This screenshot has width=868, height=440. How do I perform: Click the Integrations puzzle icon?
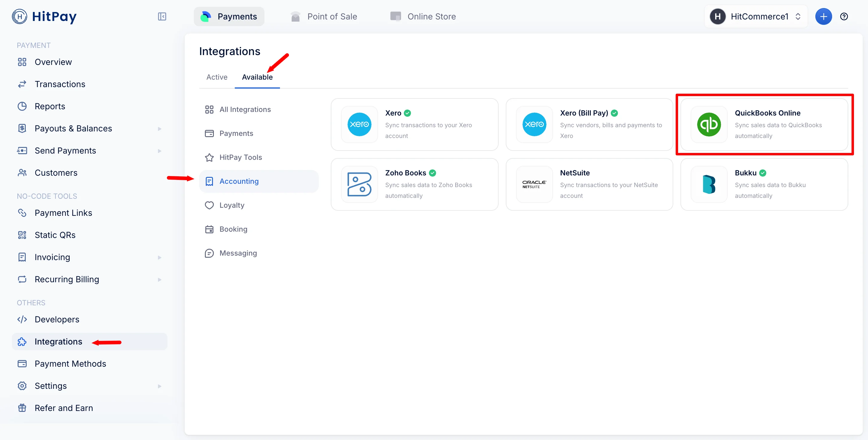pyautogui.click(x=22, y=342)
